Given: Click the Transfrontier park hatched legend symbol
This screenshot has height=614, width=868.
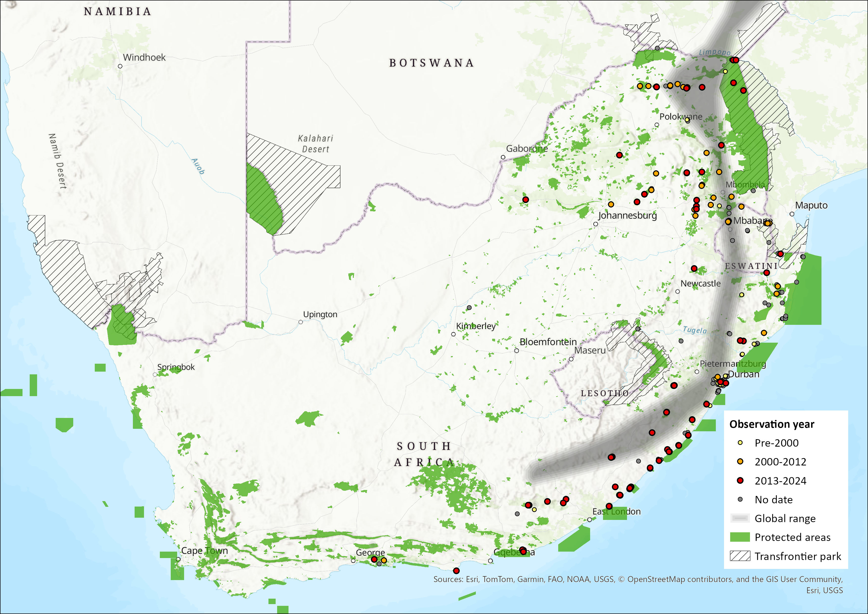Looking at the screenshot, I should pos(740,556).
